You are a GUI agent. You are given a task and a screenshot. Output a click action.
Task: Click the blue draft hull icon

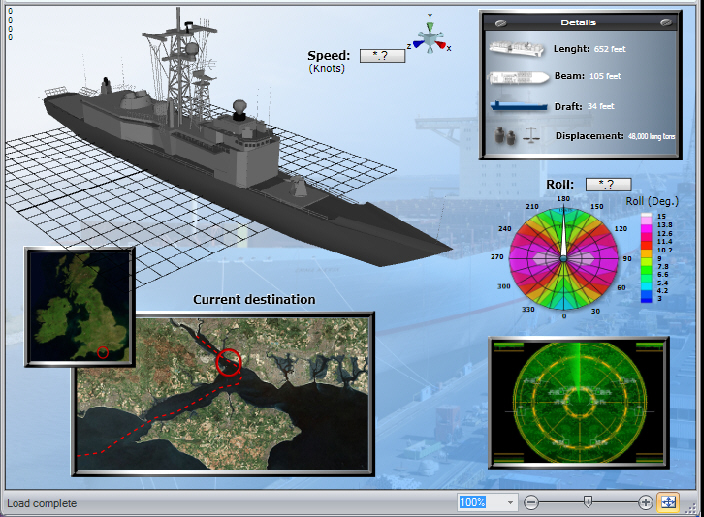point(516,105)
